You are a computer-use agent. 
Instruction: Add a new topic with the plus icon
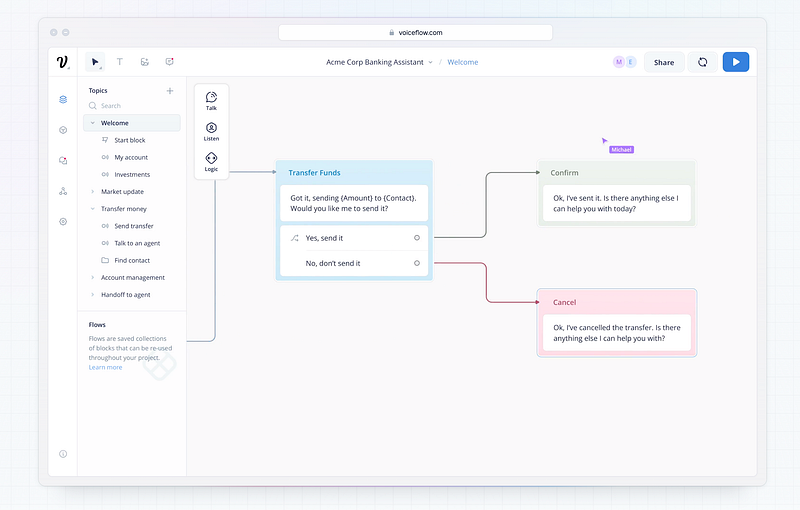click(170, 91)
